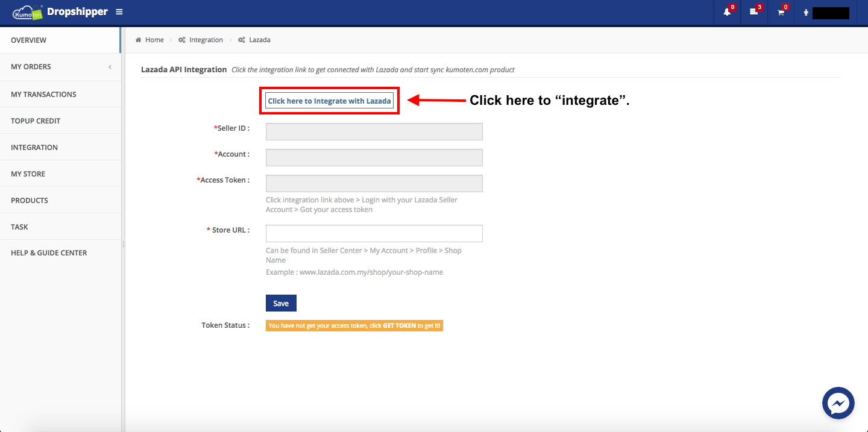Open the shopping cart icon
The height and width of the screenshot is (432, 868).
[781, 12]
